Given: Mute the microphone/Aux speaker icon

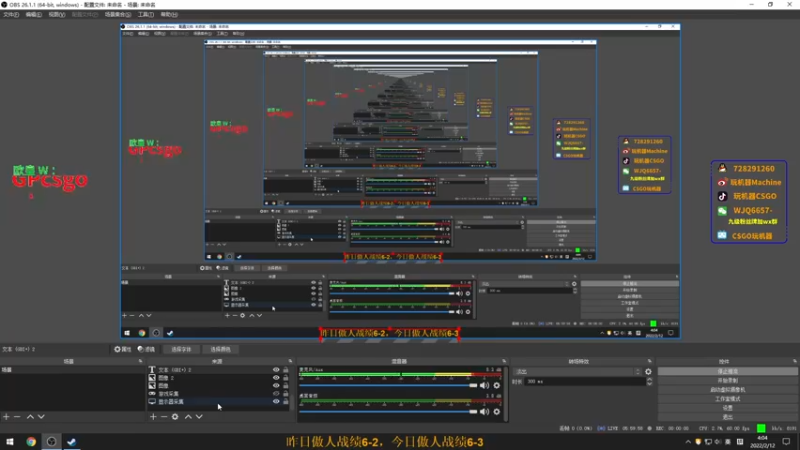Looking at the screenshot, I should tap(484, 385).
